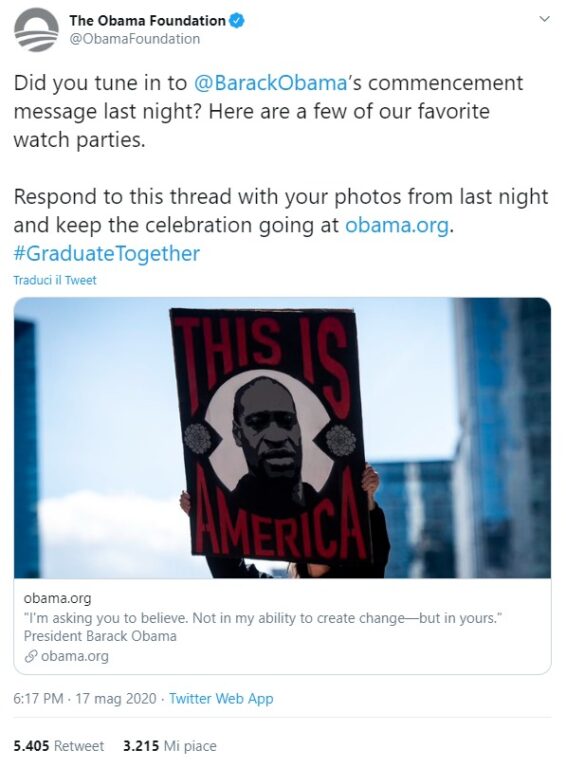This screenshot has height=768, width=566.
Task: View the 5.405 Retweet list
Action: click(59, 746)
